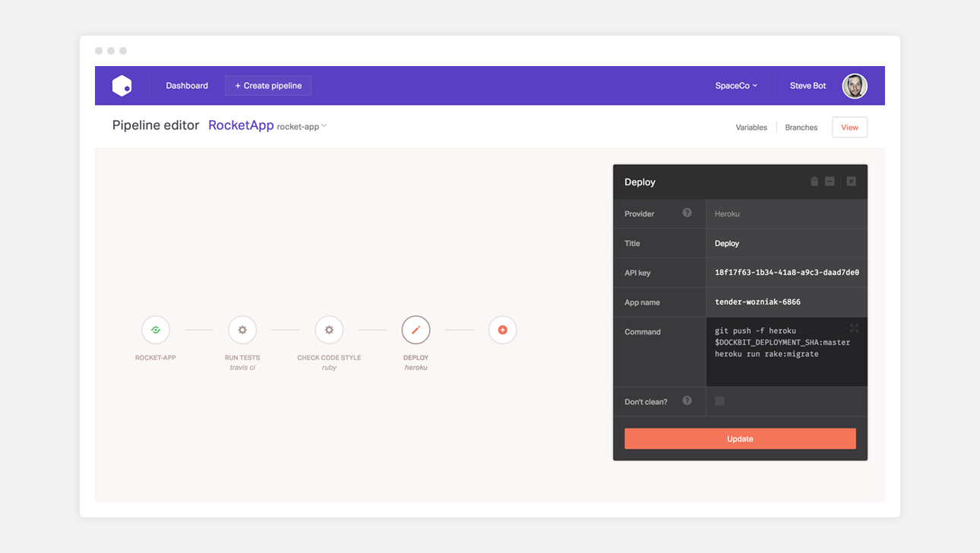Close the Deploy panel with X icon
980x553 pixels.
click(x=851, y=182)
